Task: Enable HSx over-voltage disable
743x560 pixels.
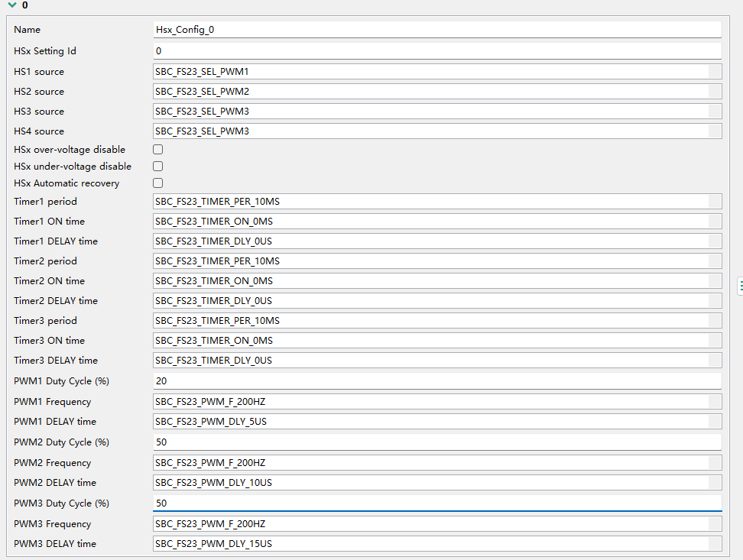Action: pos(157,149)
